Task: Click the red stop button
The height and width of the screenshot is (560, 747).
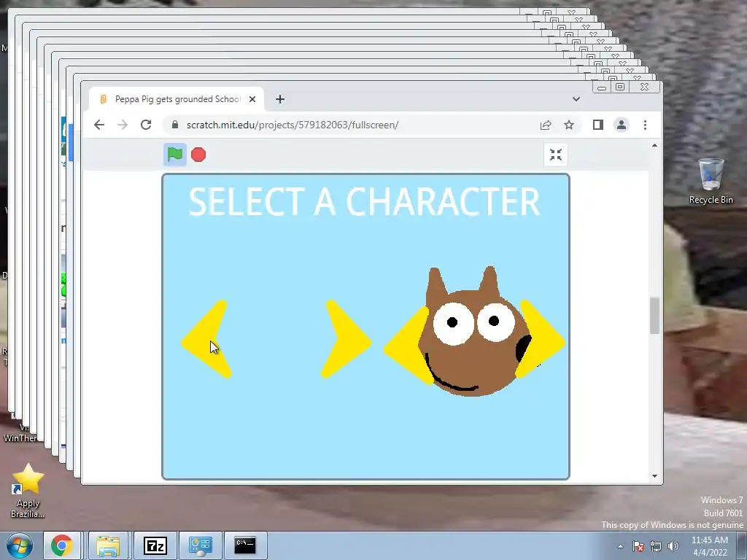Action: coord(198,155)
